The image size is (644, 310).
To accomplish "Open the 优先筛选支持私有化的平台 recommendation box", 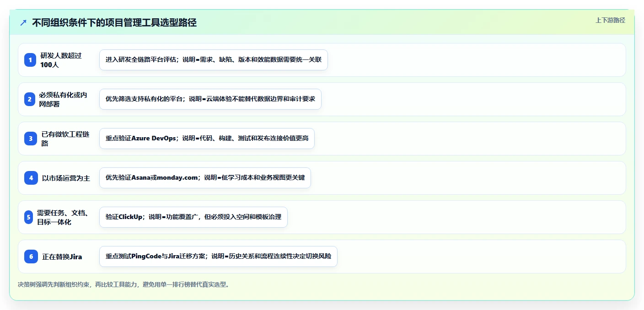I will pyautogui.click(x=210, y=99).
